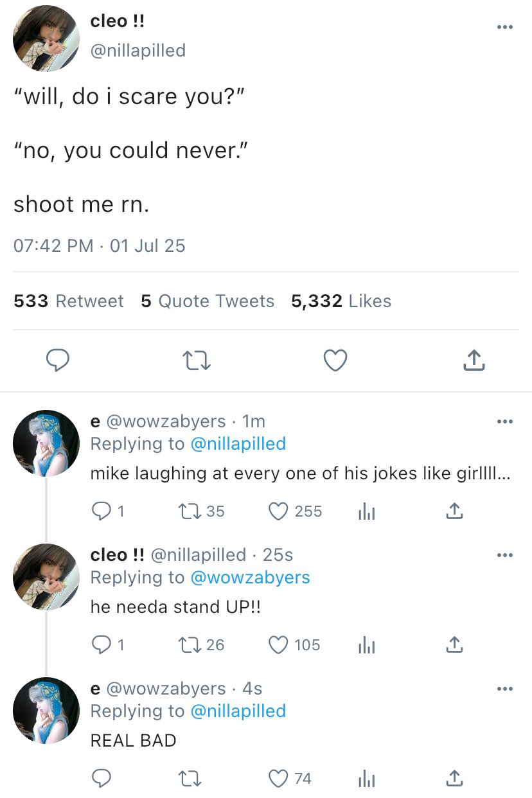532x798 pixels.
Task: Like the main tweet by cleo
Action: coord(335,361)
